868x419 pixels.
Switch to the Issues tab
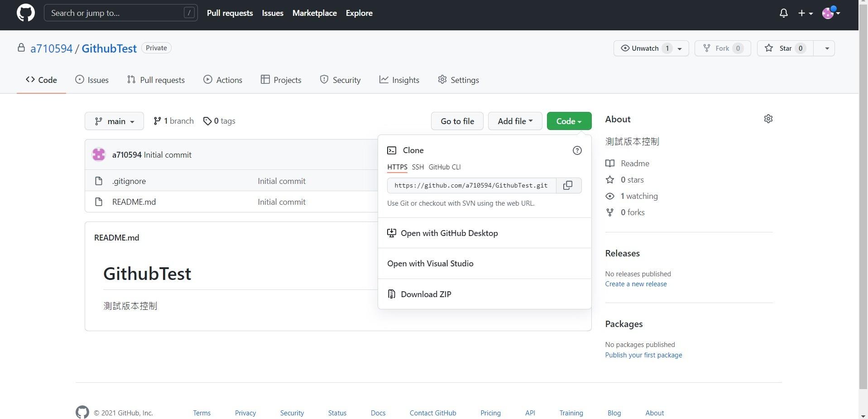(x=92, y=80)
